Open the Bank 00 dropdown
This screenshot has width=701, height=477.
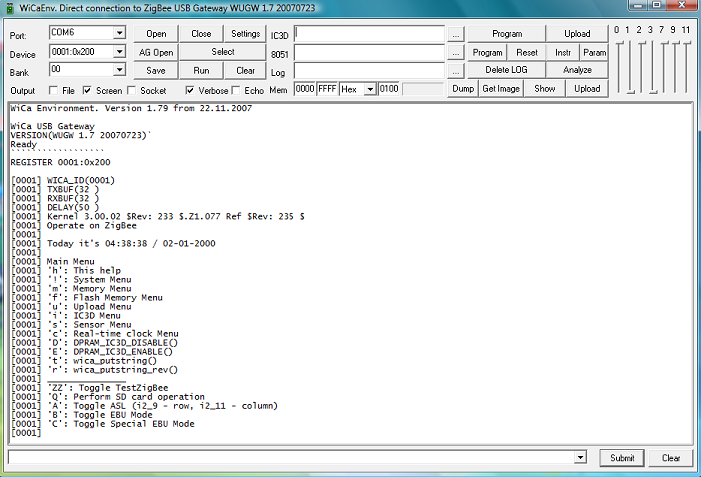click(x=119, y=70)
